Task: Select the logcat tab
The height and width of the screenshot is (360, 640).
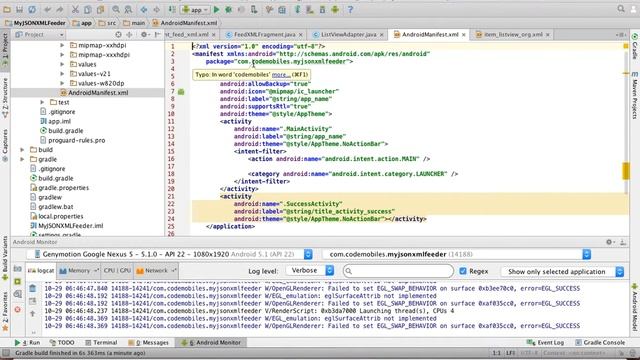Action: (41, 271)
